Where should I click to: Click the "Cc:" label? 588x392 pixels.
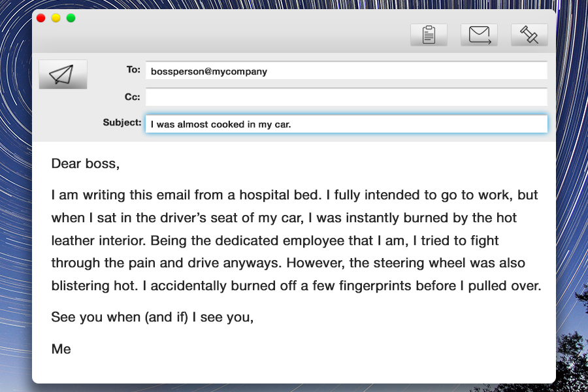(x=133, y=97)
